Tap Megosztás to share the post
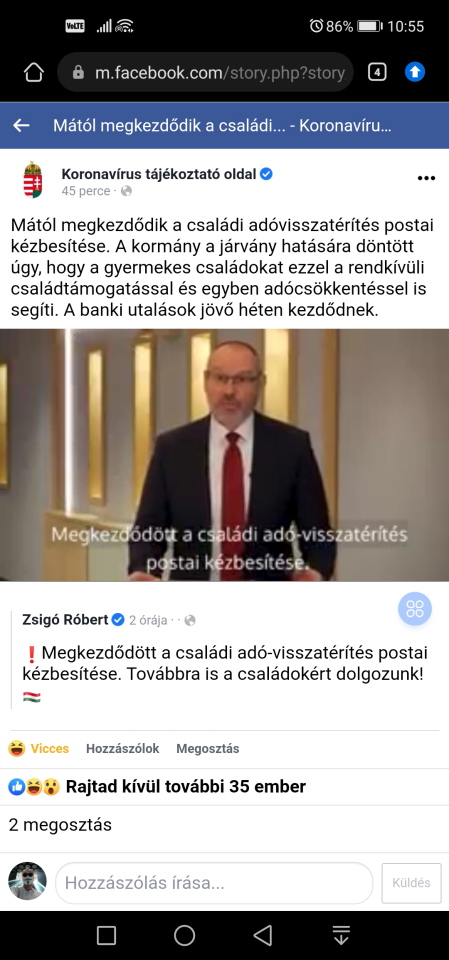 pyautogui.click(x=208, y=748)
